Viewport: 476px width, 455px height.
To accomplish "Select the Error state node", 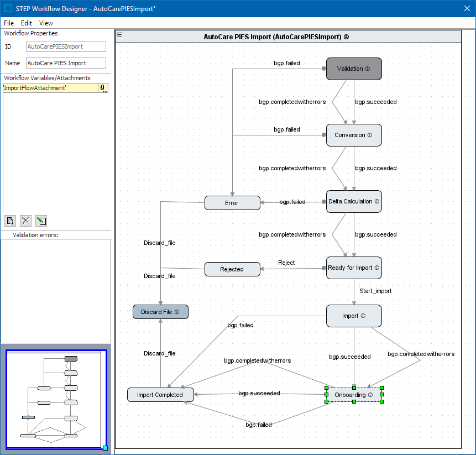I will [232, 203].
